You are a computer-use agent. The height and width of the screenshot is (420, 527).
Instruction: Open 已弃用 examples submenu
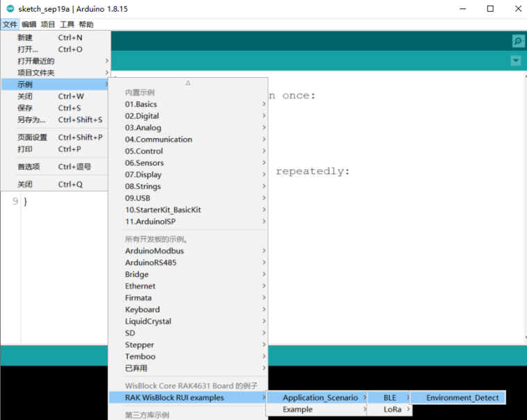(x=188, y=369)
